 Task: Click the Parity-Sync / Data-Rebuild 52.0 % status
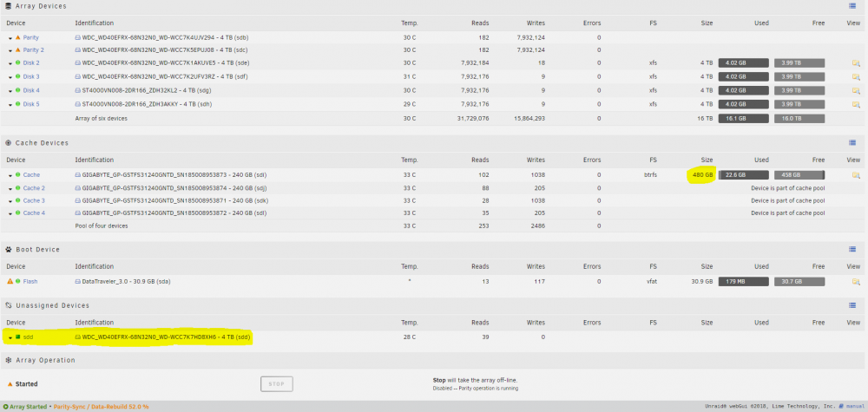pyautogui.click(x=102, y=407)
